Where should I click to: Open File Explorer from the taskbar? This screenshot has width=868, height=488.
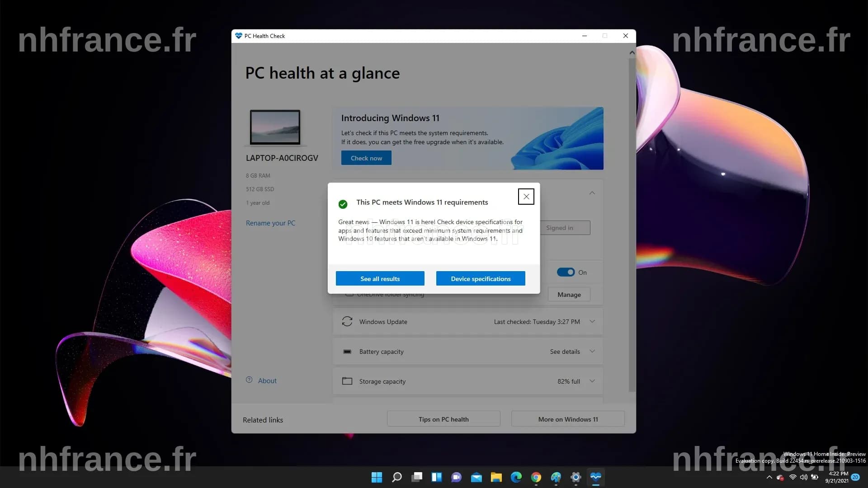[496, 477]
